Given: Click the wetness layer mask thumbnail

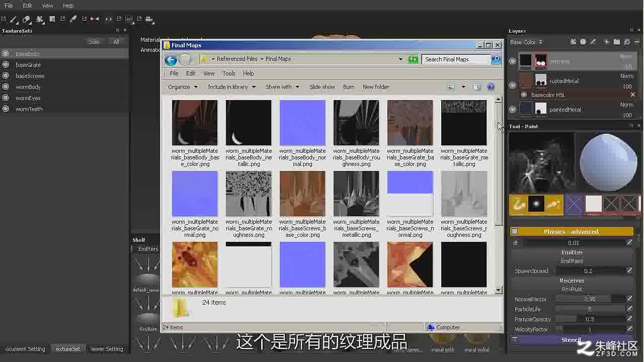Looking at the screenshot, I should tap(541, 61).
